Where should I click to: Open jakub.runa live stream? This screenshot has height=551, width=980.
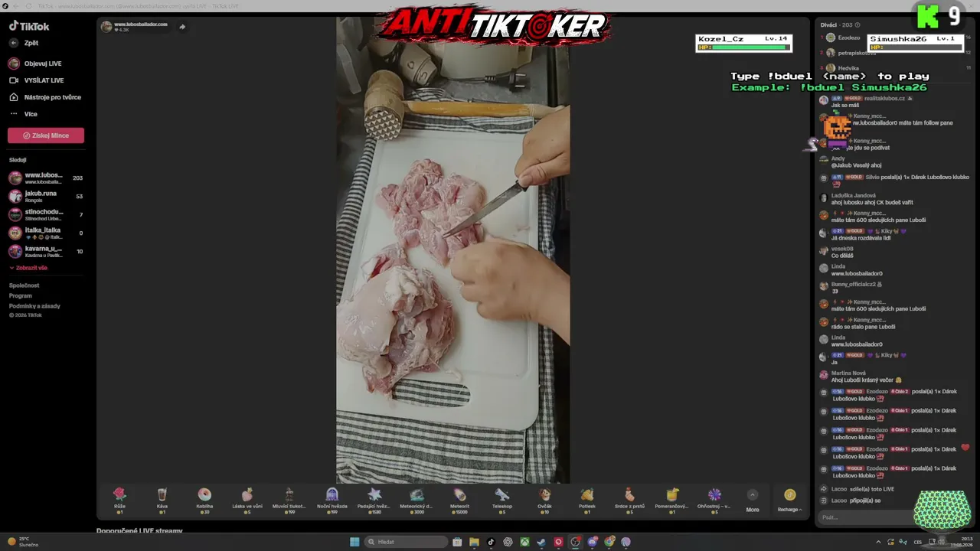[x=46, y=197]
